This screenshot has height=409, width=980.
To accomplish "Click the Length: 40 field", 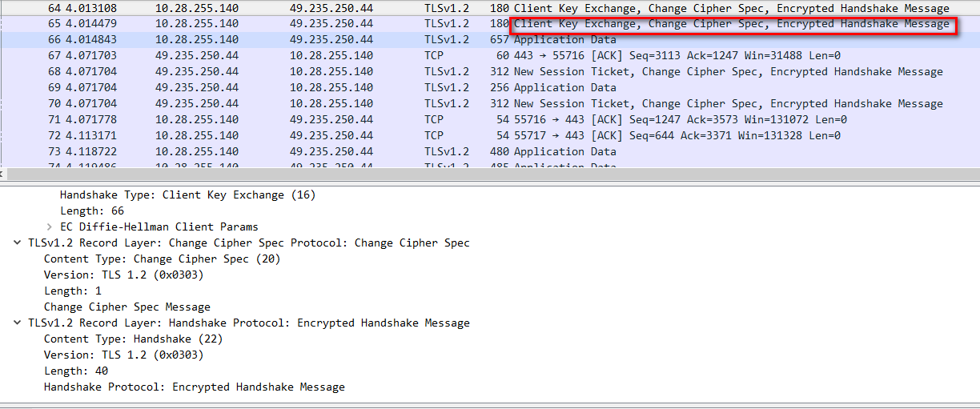I will click(75, 371).
